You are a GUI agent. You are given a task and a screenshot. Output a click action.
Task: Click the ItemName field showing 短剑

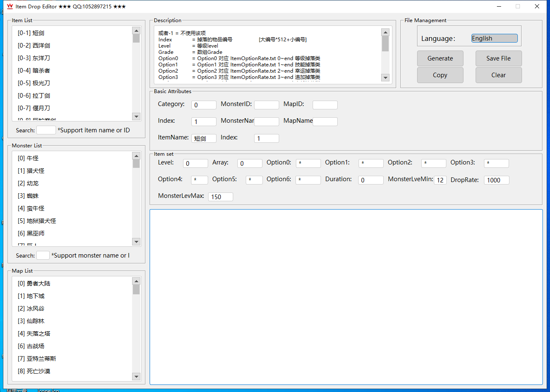click(x=204, y=139)
